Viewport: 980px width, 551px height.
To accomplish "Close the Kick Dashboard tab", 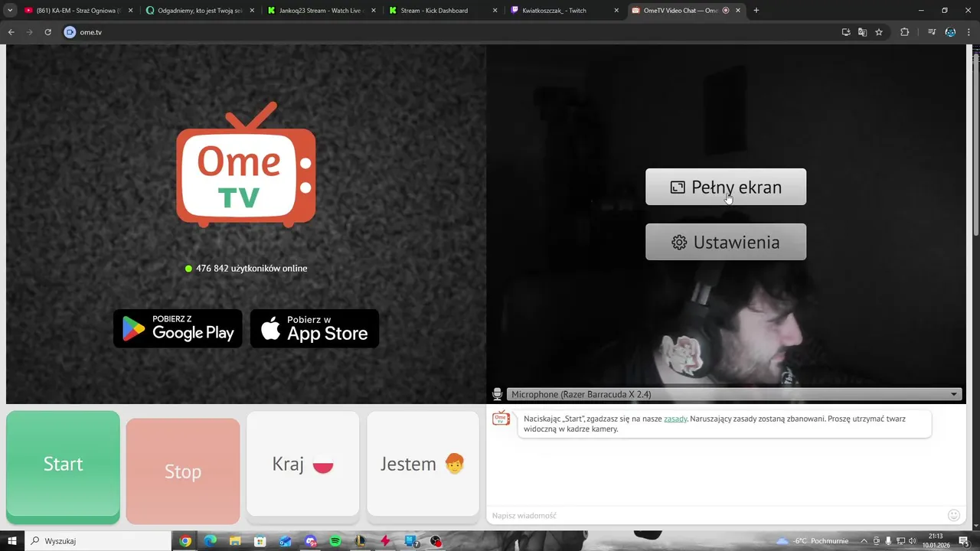I will [x=495, y=11].
